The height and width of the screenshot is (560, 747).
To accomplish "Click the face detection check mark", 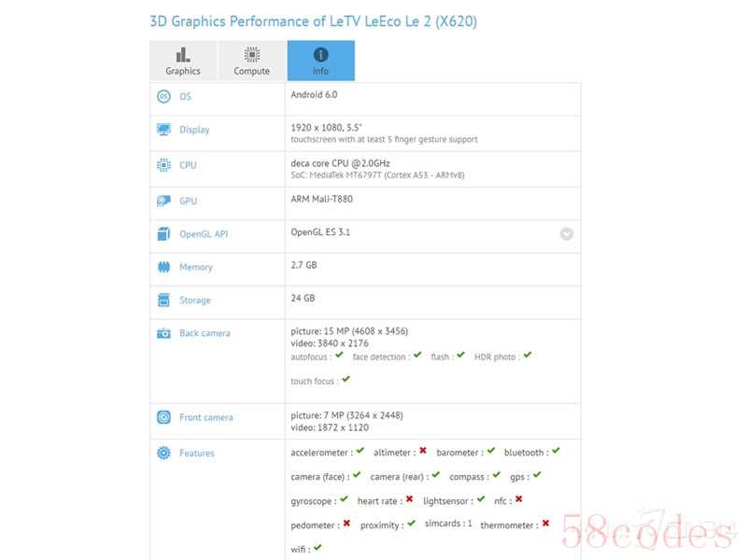I will tap(417, 355).
